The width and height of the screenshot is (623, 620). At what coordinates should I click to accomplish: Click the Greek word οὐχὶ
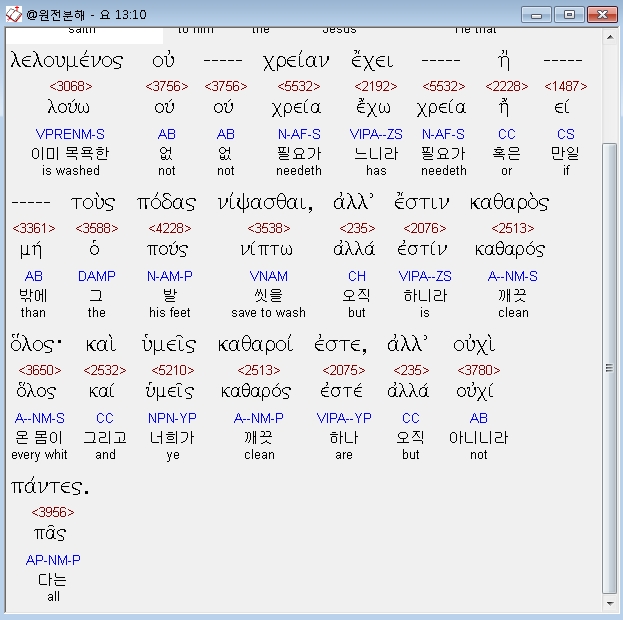click(x=474, y=345)
